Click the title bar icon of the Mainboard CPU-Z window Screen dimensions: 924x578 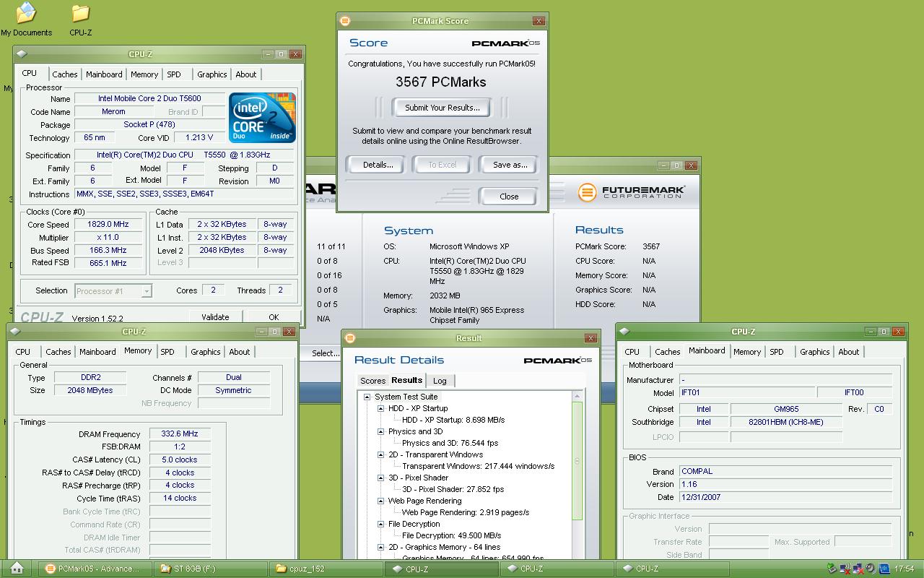pos(624,332)
